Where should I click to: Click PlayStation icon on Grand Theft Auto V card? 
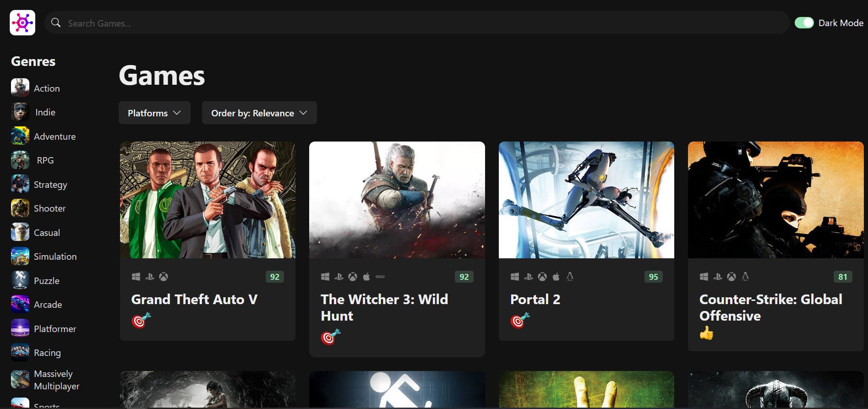[150, 277]
